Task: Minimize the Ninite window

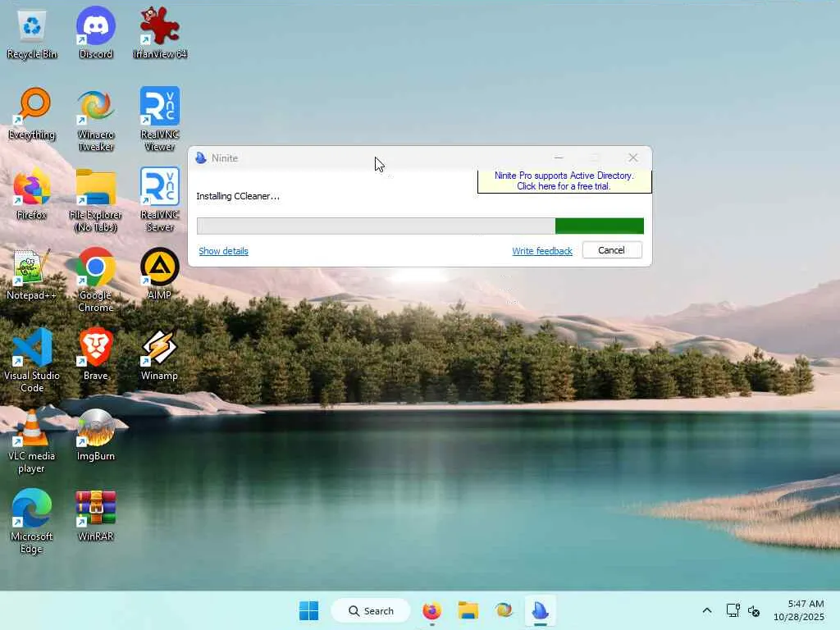Action: [559, 158]
